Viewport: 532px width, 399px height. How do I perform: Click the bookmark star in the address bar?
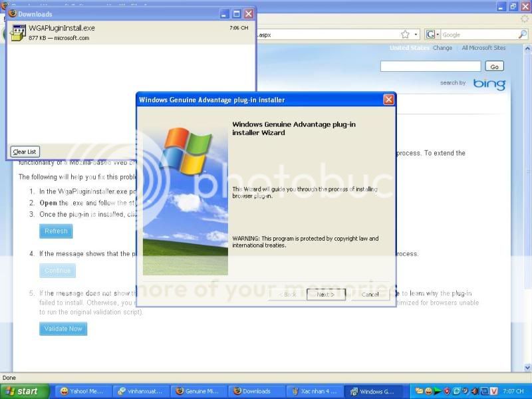[x=405, y=35]
